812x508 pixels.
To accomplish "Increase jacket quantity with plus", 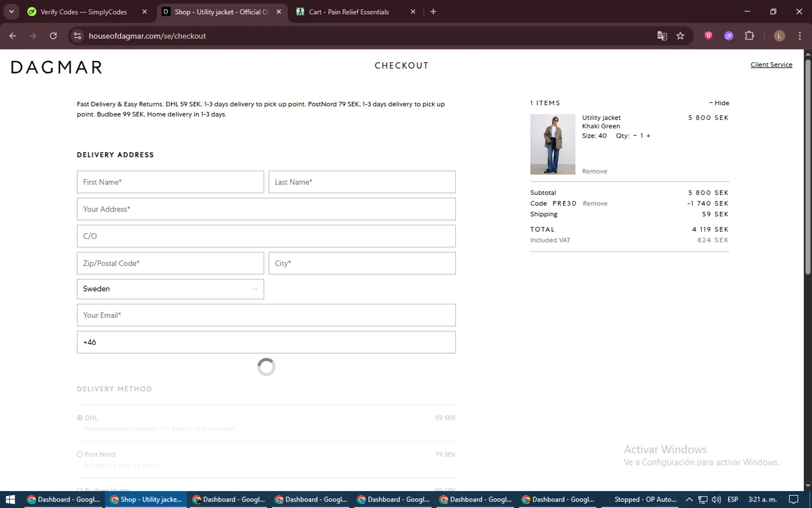I will [x=649, y=136].
